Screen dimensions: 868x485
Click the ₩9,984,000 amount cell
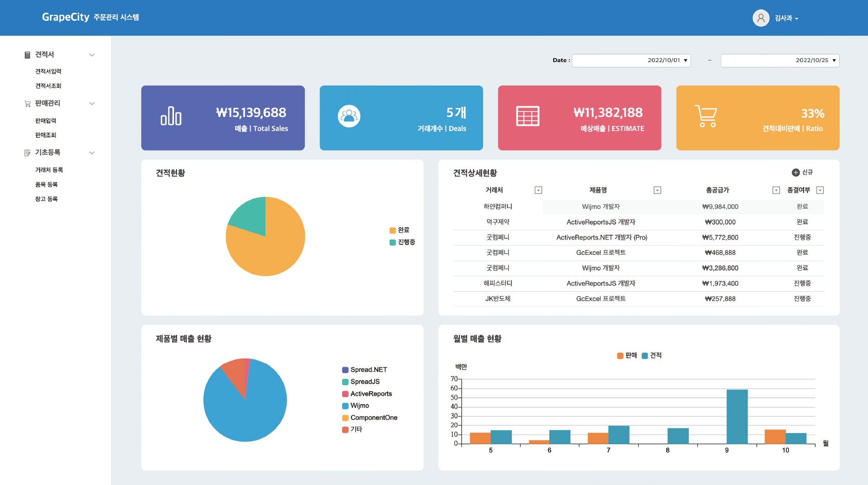click(x=720, y=207)
